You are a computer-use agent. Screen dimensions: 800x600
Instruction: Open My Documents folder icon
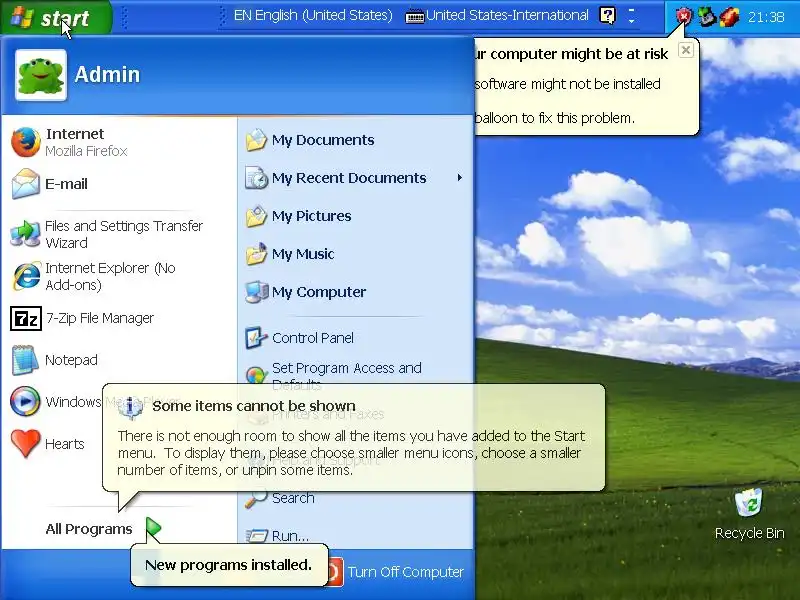pos(256,140)
